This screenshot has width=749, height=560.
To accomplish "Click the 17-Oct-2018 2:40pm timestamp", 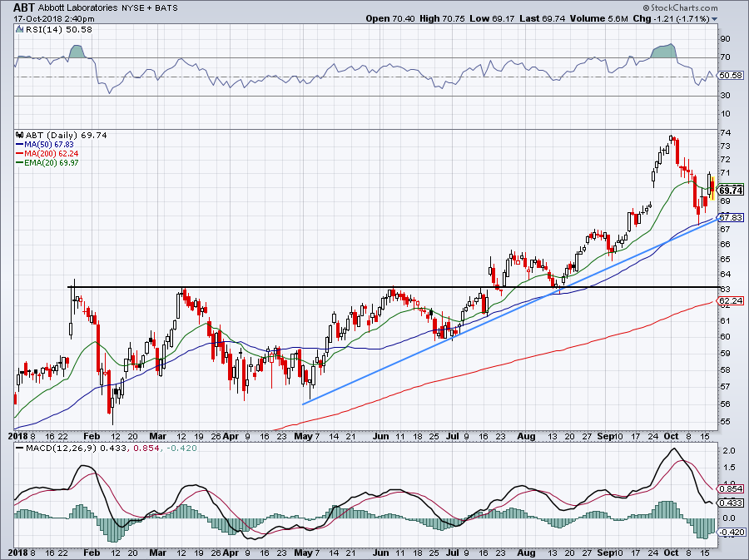I will pyautogui.click(x=54, y=19).
